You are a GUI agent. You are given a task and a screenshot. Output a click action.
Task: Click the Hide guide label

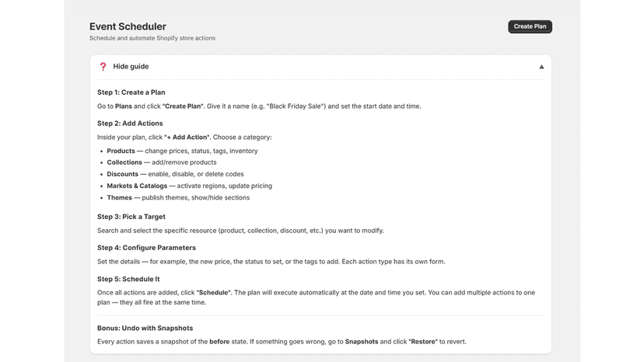tap(131, 67)
